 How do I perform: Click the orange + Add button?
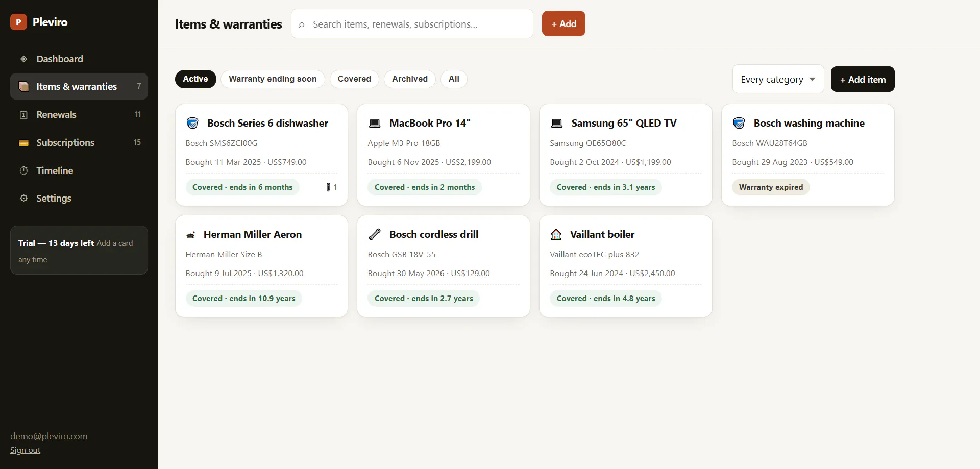tap(563, 23)
